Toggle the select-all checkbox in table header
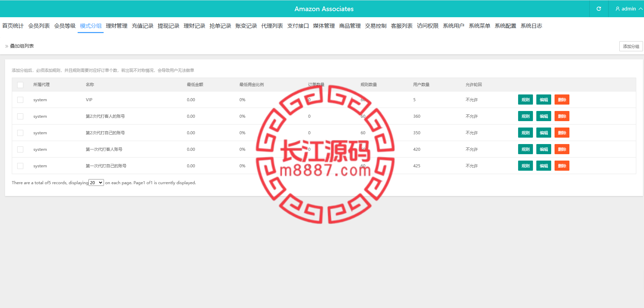 (20, 85)
